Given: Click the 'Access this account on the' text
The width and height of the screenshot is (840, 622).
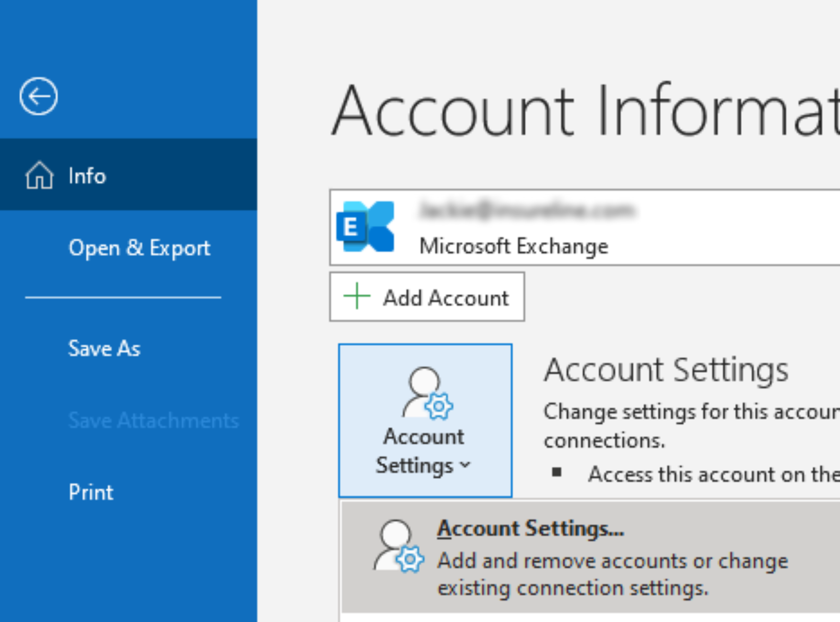Looking at the screenshot, I should pyautogui.click(x=714, y=474).
